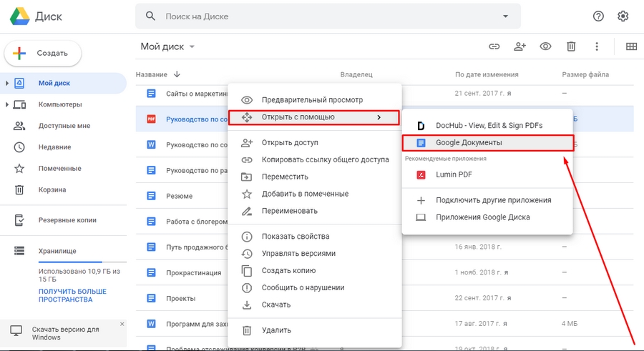This screenshot has height=351, width=644.
Task: Click the add person share icon
Action: [520, 46]
